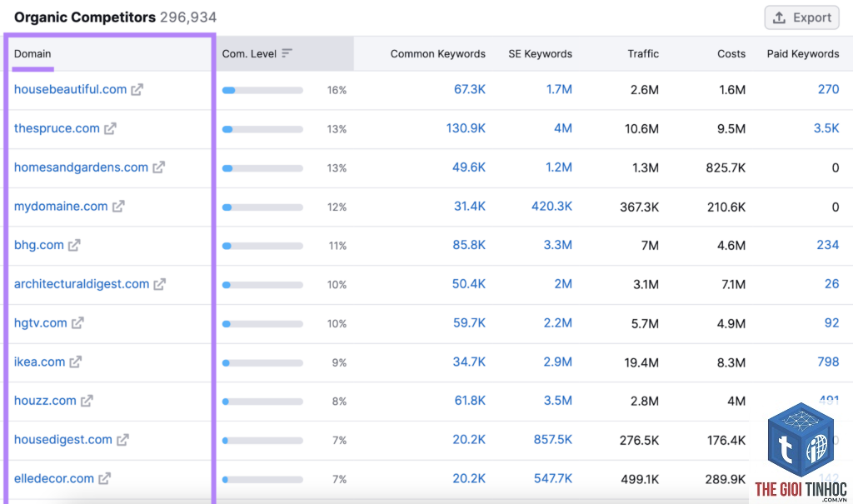Open 270 paid keywords for housebeautiful.com
Viewport: 853px width, 504px height.
pos(829,89)
